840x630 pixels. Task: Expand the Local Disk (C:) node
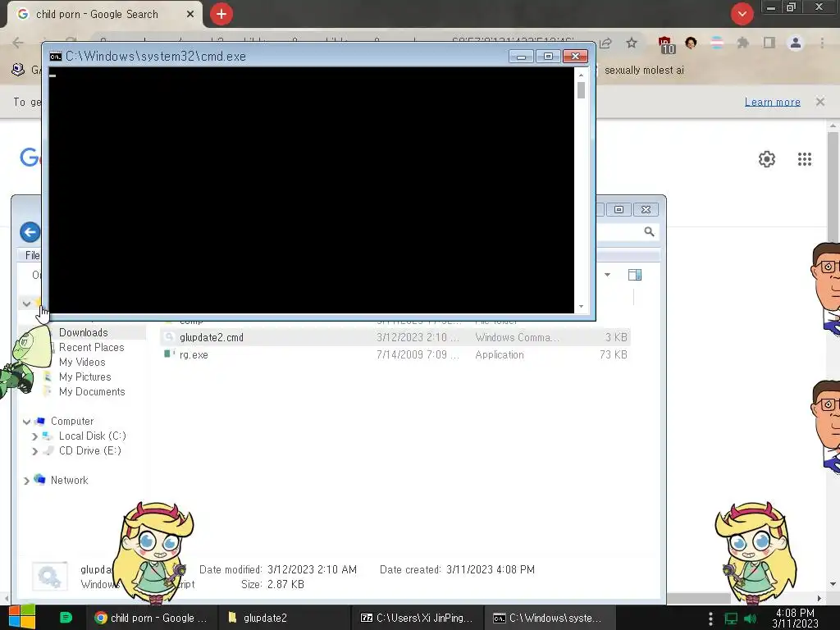[x=34, y=436]
